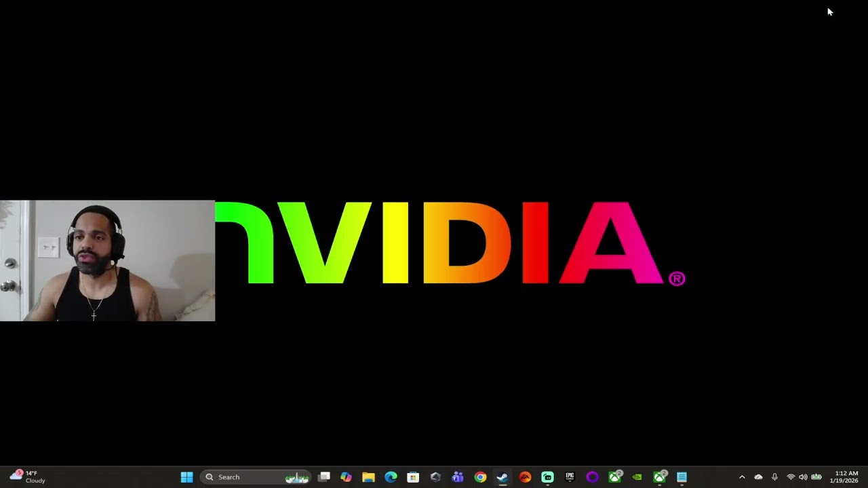Image resolution: width=868 pixels, height=488 pixels.
Task: Click the microphone tray icon
Action: (774, 477)
